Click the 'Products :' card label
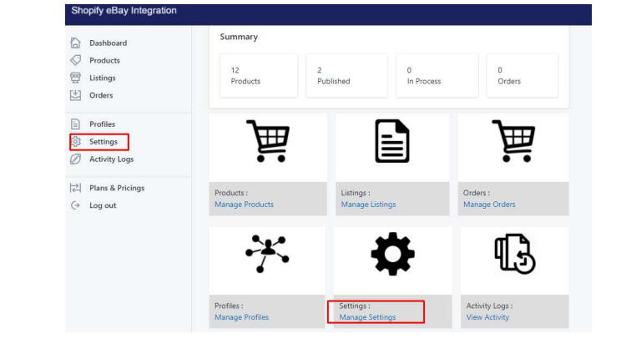 231,193
